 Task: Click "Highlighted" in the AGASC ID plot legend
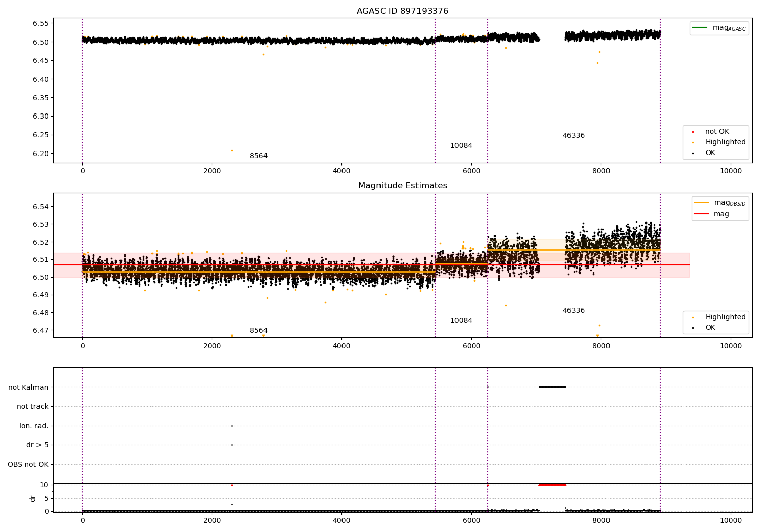click(719, 142)
